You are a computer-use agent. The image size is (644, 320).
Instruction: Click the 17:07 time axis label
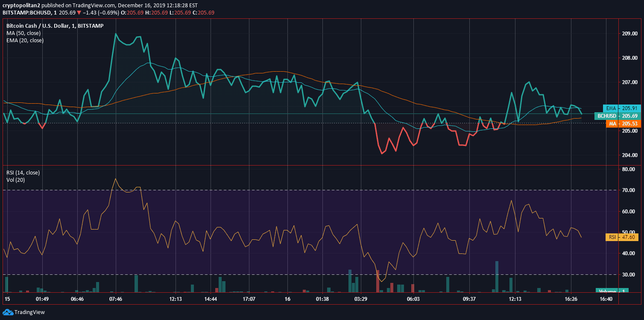[249, 300]
